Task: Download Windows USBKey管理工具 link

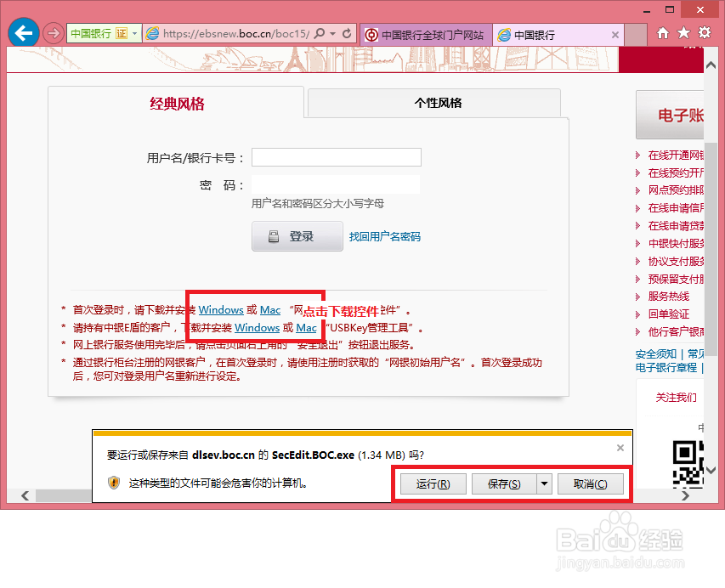Action: tap(257, 328)
